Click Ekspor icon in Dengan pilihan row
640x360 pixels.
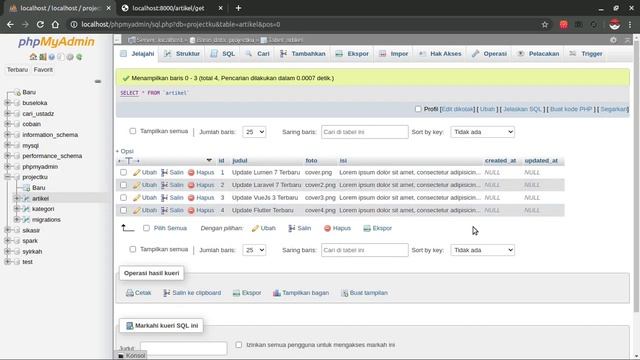367,228
